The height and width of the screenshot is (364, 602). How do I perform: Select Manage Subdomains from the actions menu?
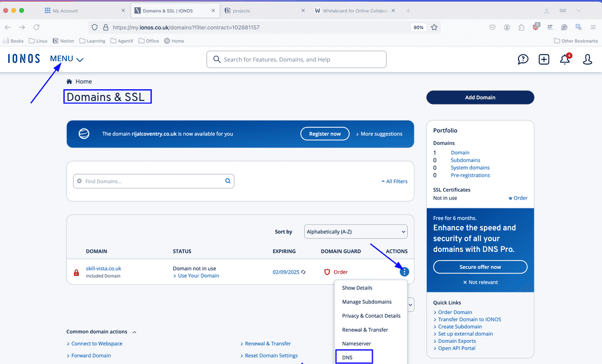click(x=367, y=302)
